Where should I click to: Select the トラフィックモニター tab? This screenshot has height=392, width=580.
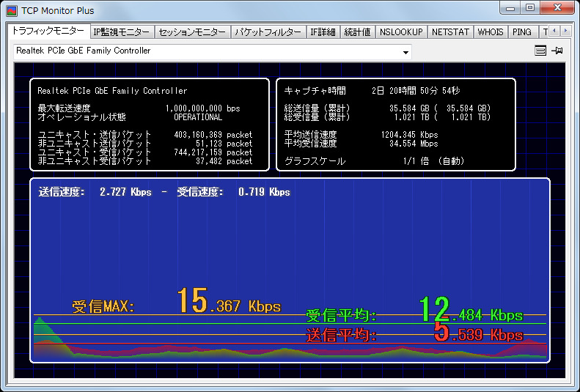[x=48, y=31]
